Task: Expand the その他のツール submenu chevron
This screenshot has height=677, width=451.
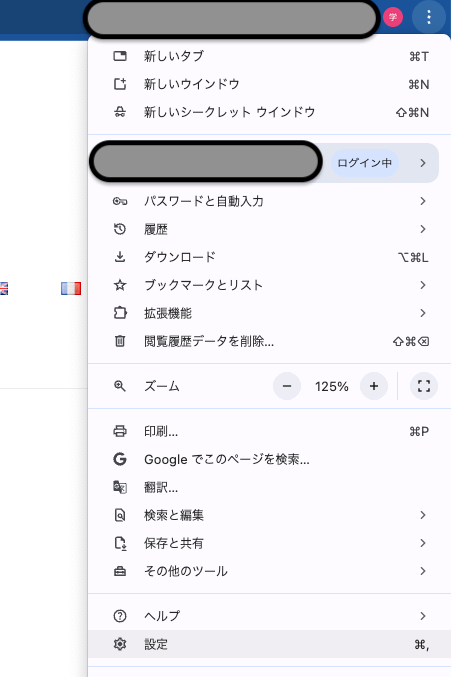Action: tap(423, 571)
